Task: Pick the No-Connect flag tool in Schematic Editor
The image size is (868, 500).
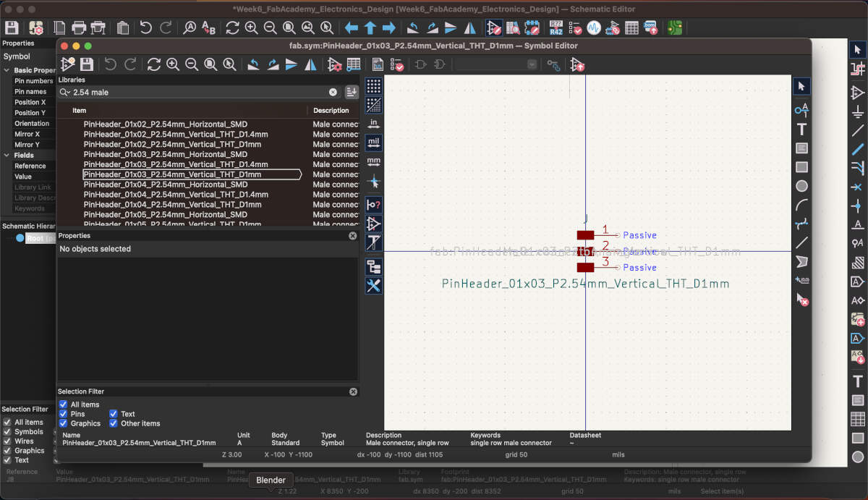Action: point(858,187)
